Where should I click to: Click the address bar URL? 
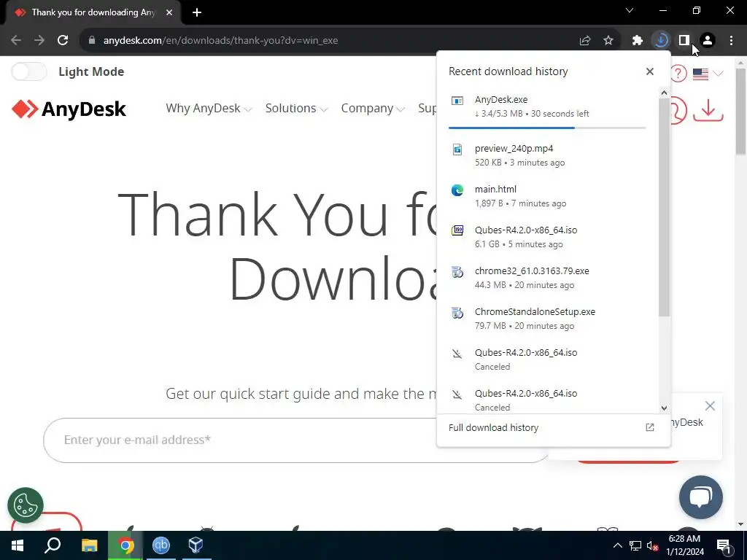[220, 41]
